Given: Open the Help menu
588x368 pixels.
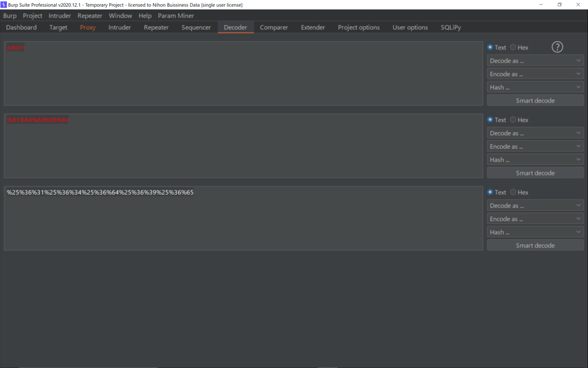Looking at the screenshot, I should 145,16.
